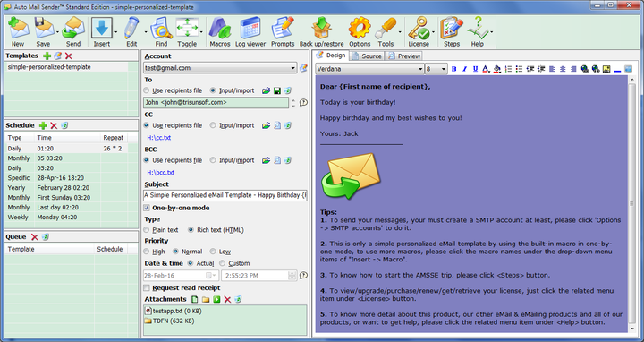Click background fill color button in editor
Viewport: 644px width, 342px height.
(x=497, y=69)
